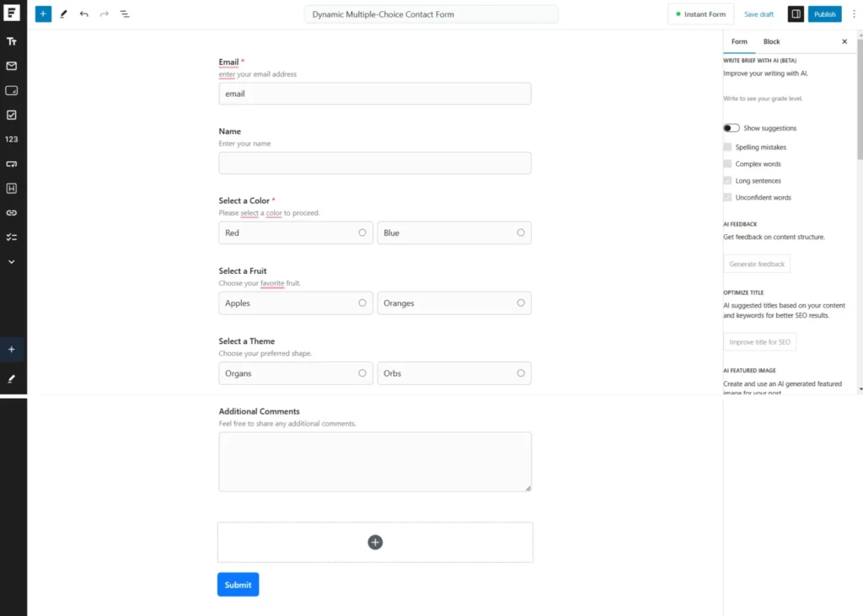Screen dimensions: 863x616
Task: Choose the Apples fruit option
Action: [362, 303]
